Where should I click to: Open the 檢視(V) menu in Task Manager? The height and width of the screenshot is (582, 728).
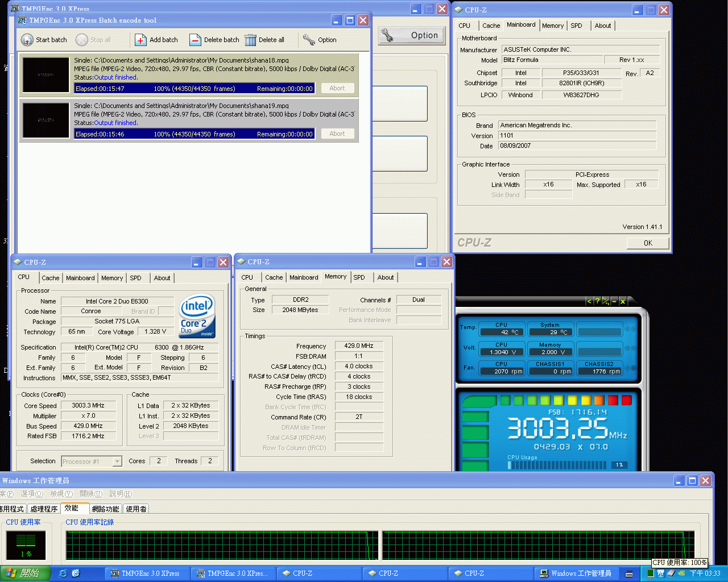[61, 494]
